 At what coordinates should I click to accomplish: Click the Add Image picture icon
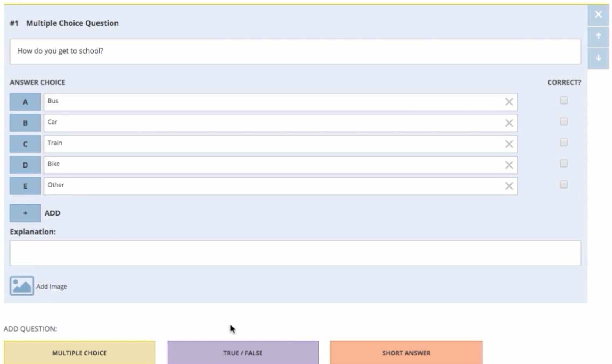[x=22, y=286]
